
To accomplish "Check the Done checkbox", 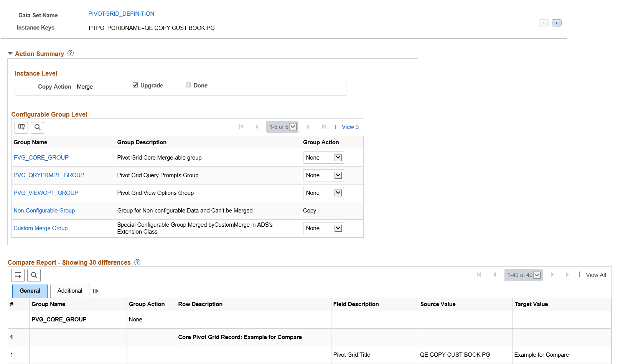I will [188, 85].
